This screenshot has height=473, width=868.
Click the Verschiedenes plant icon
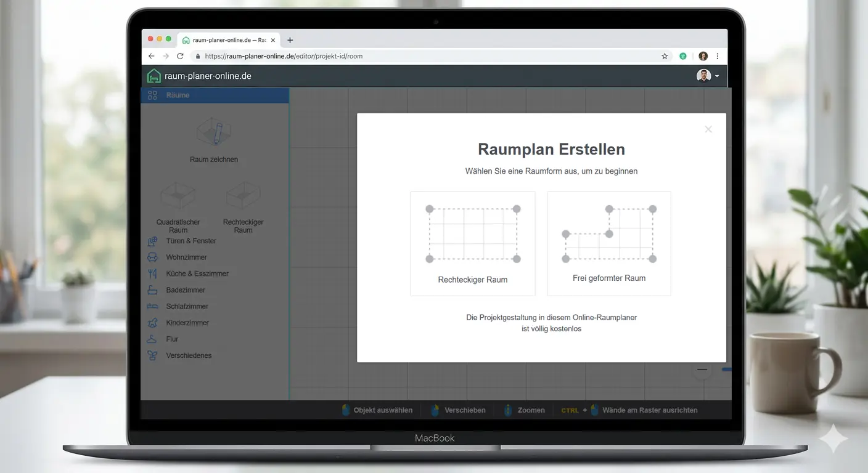coord(152,355)
